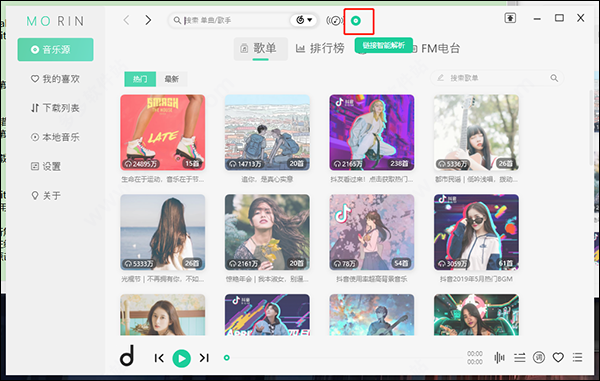
Task: Click the 搜索歌单 input field
Action: point(497,78)
